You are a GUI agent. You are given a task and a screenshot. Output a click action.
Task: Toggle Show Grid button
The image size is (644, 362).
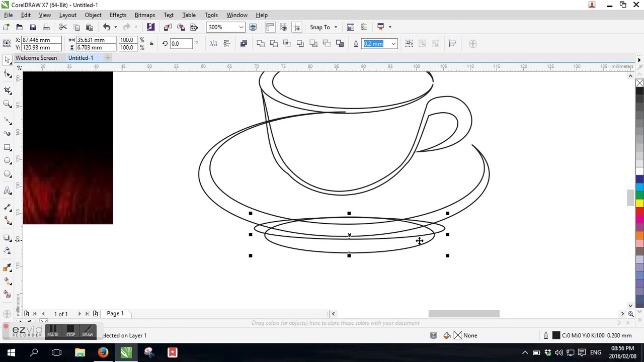pyautogui.click(x=284, y=27)
